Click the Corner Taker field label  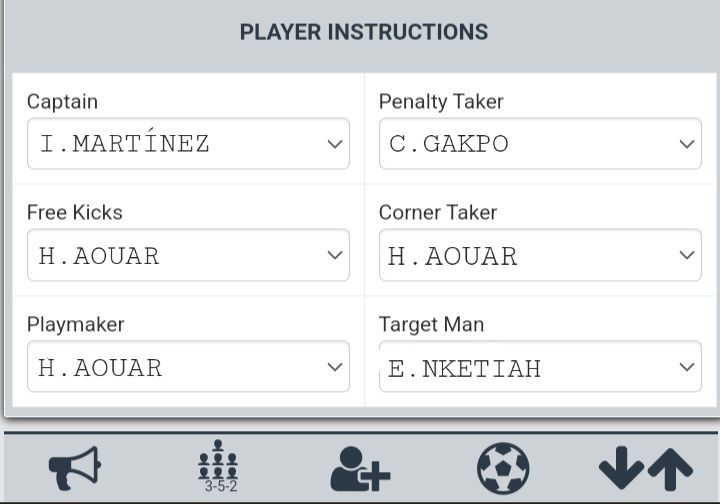click(x=438, y=213)
